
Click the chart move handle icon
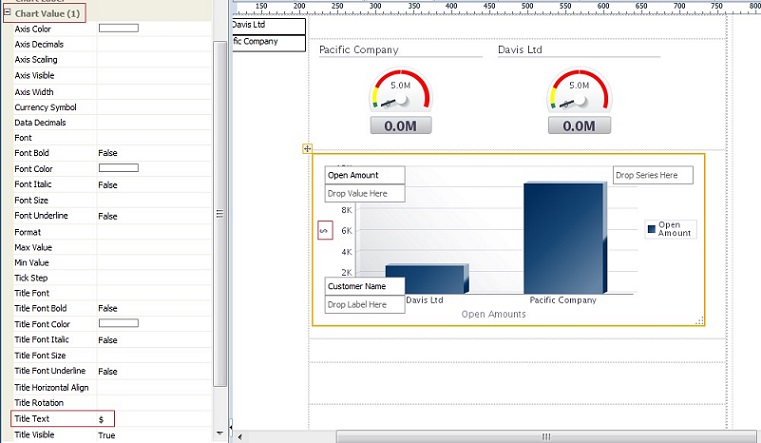click(307, 148)
